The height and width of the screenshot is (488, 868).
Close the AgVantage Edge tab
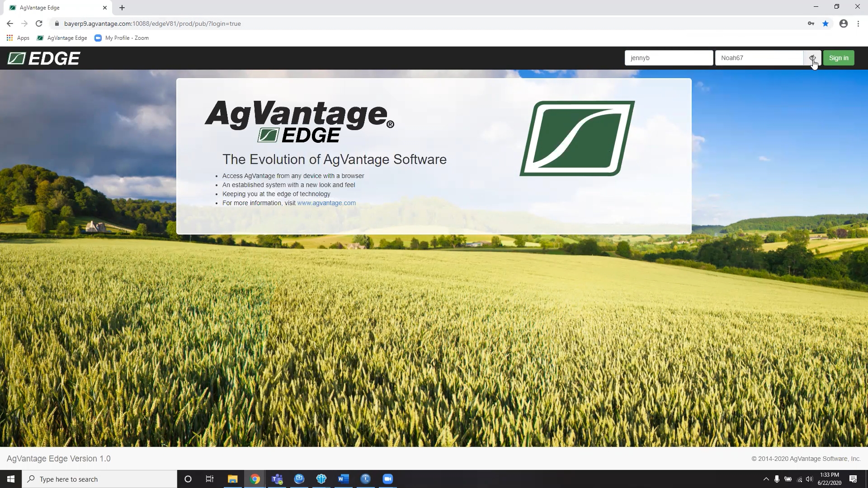coord(105,8)
